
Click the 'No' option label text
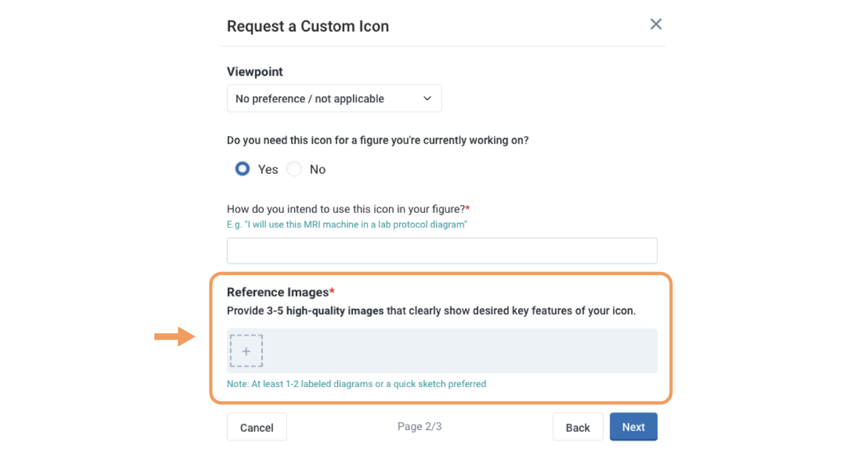click(x=317, y=170)
